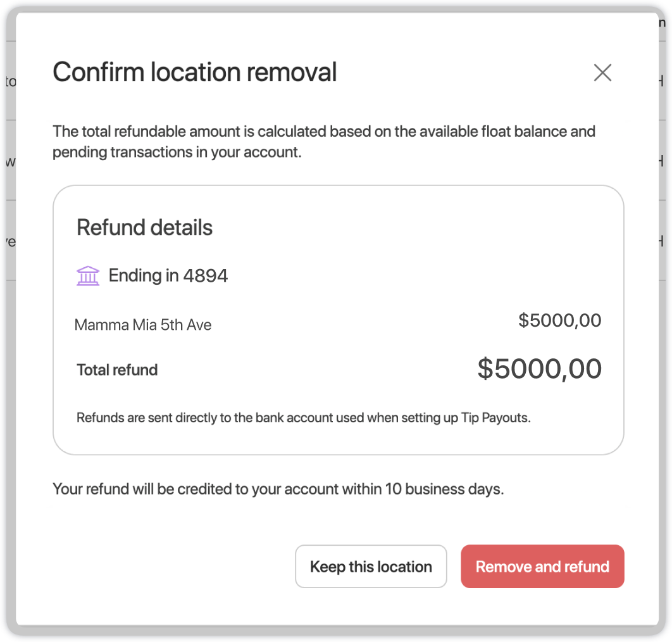Click the Confirm location removal title
Image resolution: width=672 pixels, height=642 pixels.
coord(194,72)
